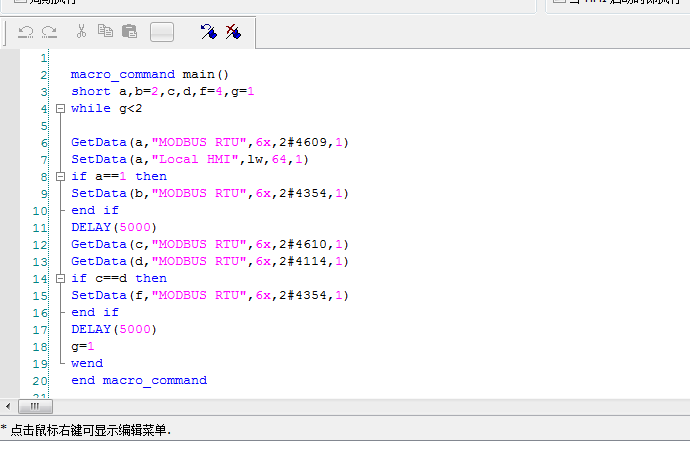Screen dimensions: 690x459
Task: Click the Undo icon in the toolbar
Action: 26,32
